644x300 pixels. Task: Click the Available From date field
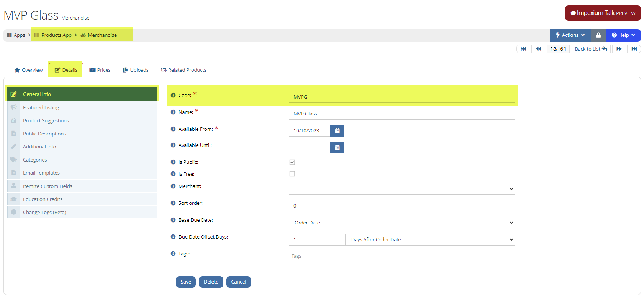point(310,131)
